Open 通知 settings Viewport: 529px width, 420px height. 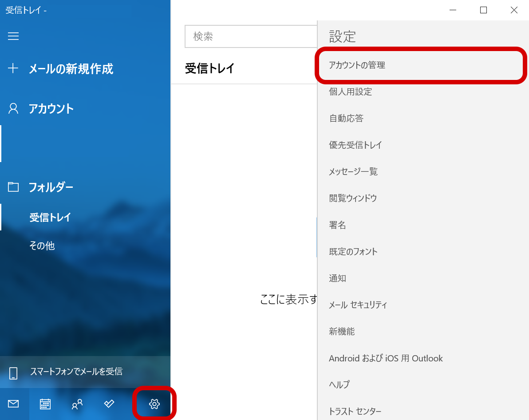[x=337, y=278]
